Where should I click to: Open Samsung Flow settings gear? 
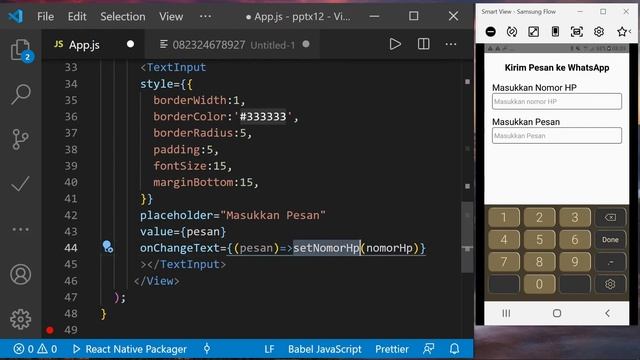(x=599, y=31)
